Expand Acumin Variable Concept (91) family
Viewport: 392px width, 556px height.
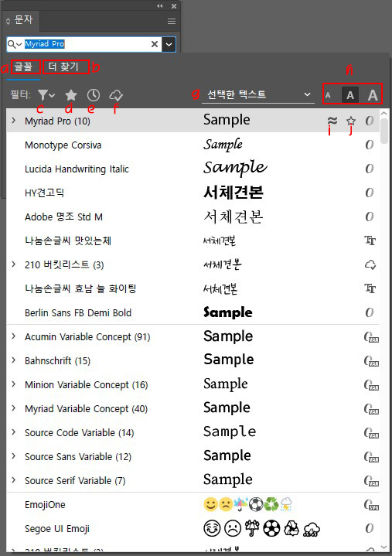13,336
